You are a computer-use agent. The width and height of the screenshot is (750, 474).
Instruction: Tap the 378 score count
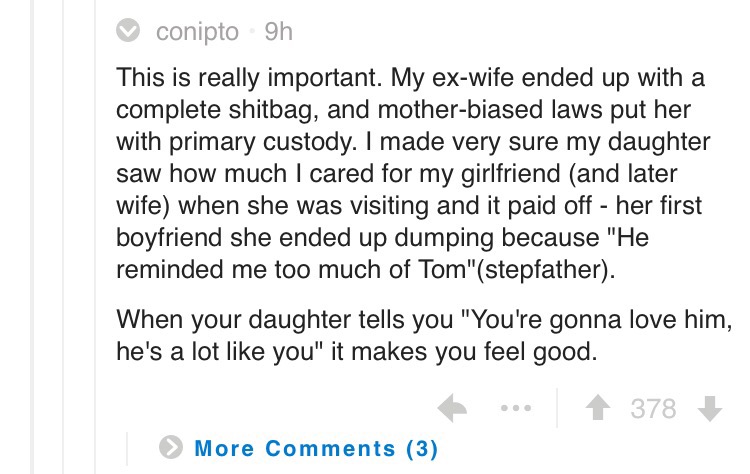[x=653, y=408]
